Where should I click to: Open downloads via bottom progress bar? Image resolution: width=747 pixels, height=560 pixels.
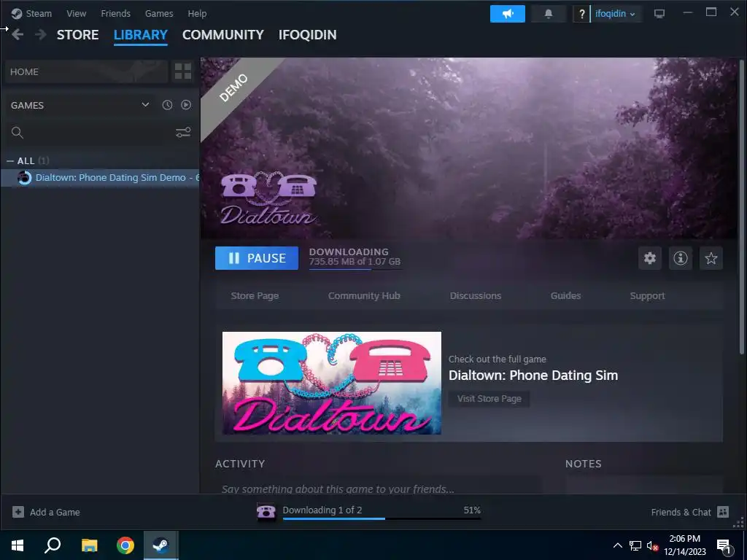coord(382,518)
